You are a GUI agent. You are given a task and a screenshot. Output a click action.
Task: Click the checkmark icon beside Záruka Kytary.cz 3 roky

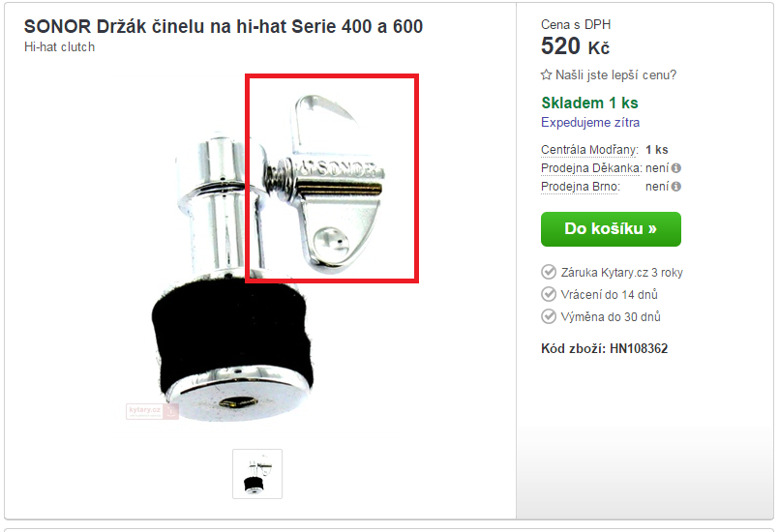click(549, 272)
